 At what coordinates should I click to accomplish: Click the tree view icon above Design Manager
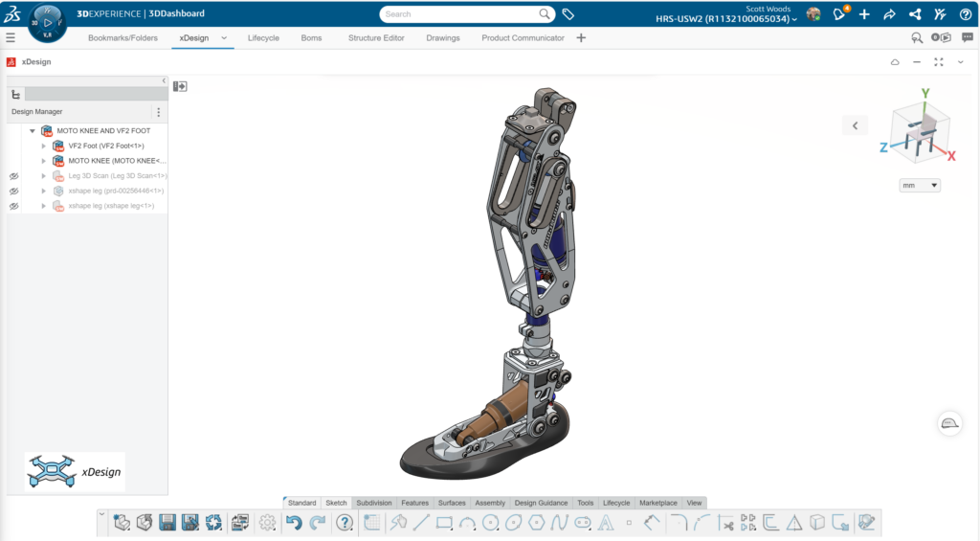(x=15, y=95)
